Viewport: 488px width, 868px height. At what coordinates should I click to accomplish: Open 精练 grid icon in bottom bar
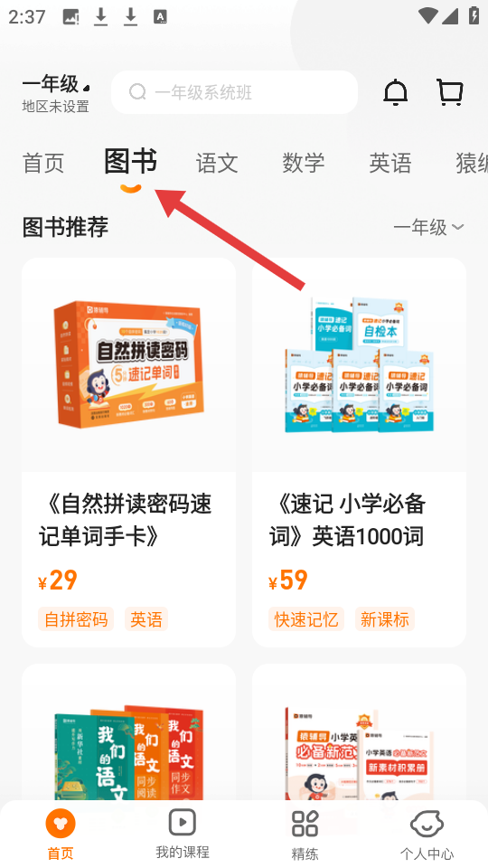point(305,823)
